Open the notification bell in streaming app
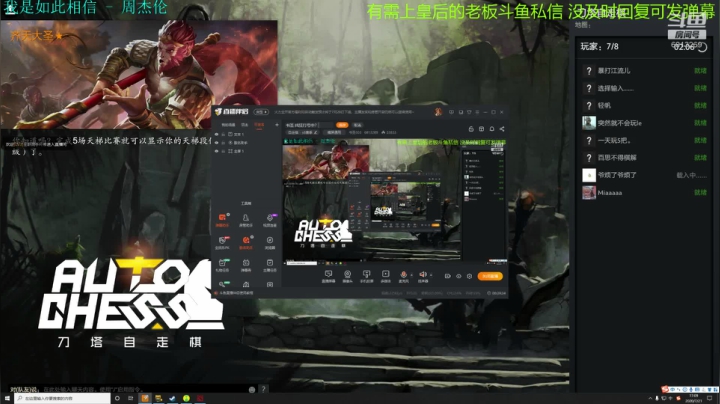Image resolution: width=720 pixels, height=404 pixels. tap(492, 129)
